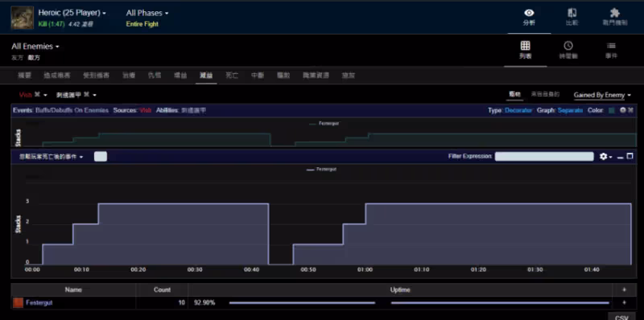Sort by the Name column header

(x=73, y=289)
